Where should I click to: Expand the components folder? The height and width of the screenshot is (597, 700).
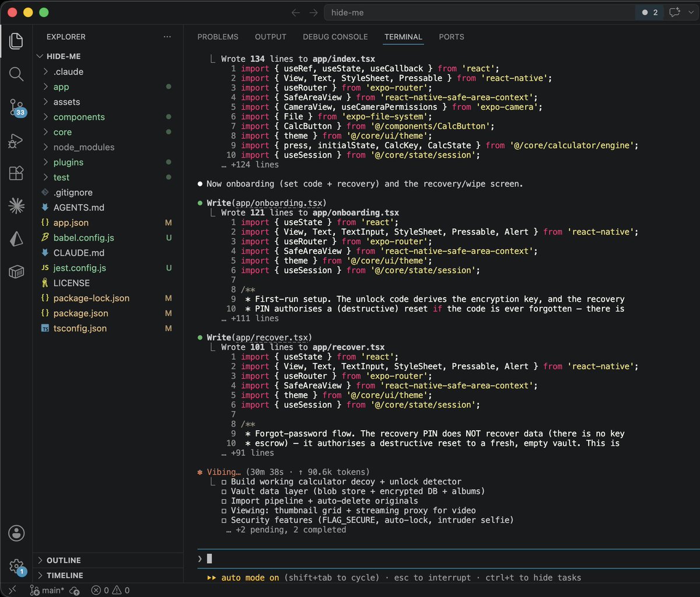coord(108,117)
